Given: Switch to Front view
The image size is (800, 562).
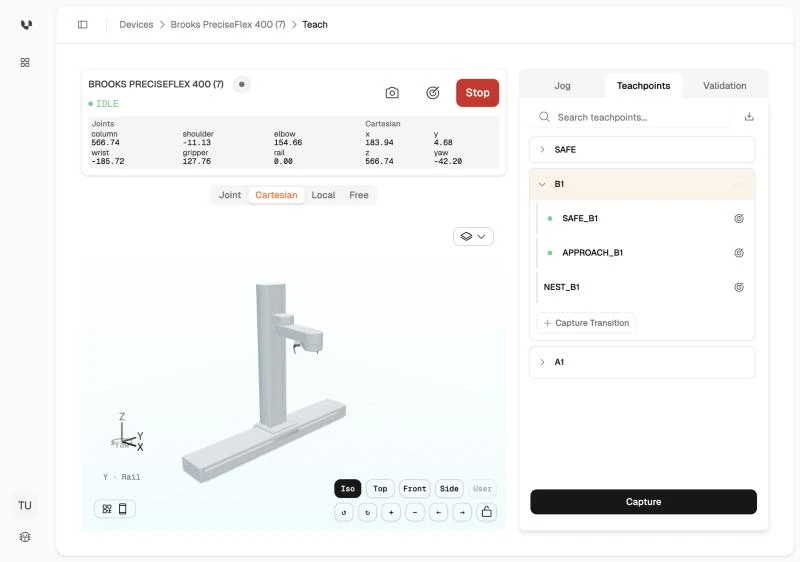Looking at the screenshot, I should [414, 489].
